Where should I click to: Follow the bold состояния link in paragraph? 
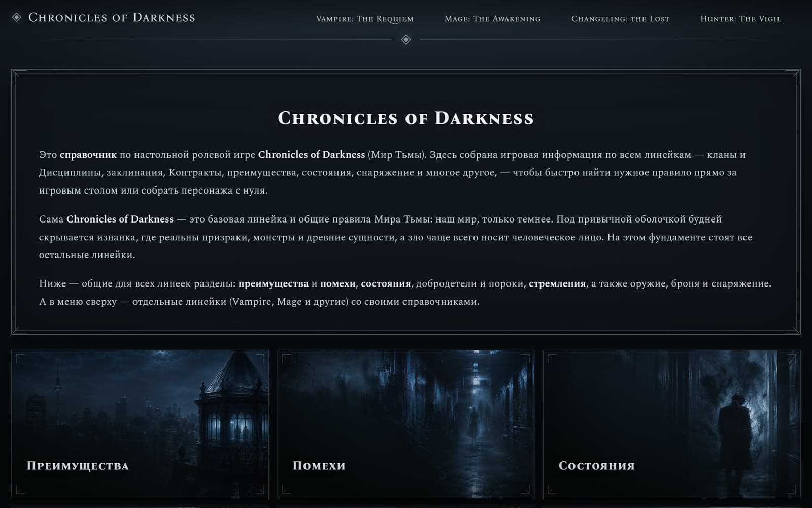pos(386,283)
